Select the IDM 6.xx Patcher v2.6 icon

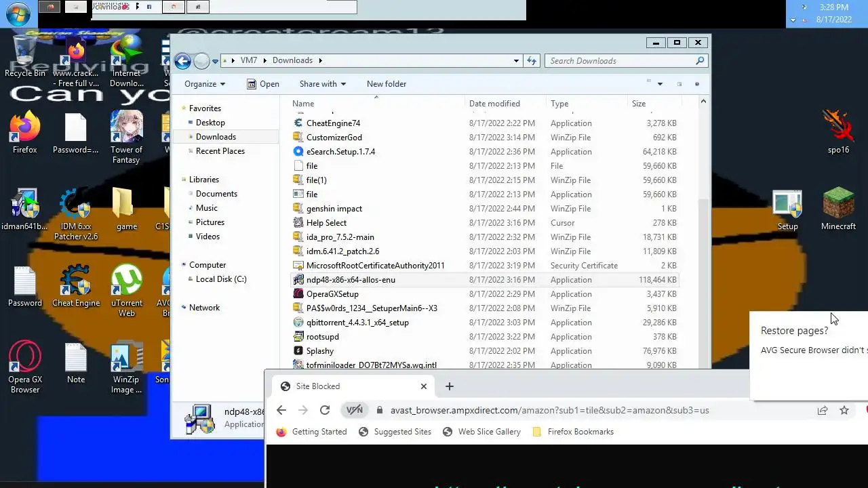coord(75,215)
